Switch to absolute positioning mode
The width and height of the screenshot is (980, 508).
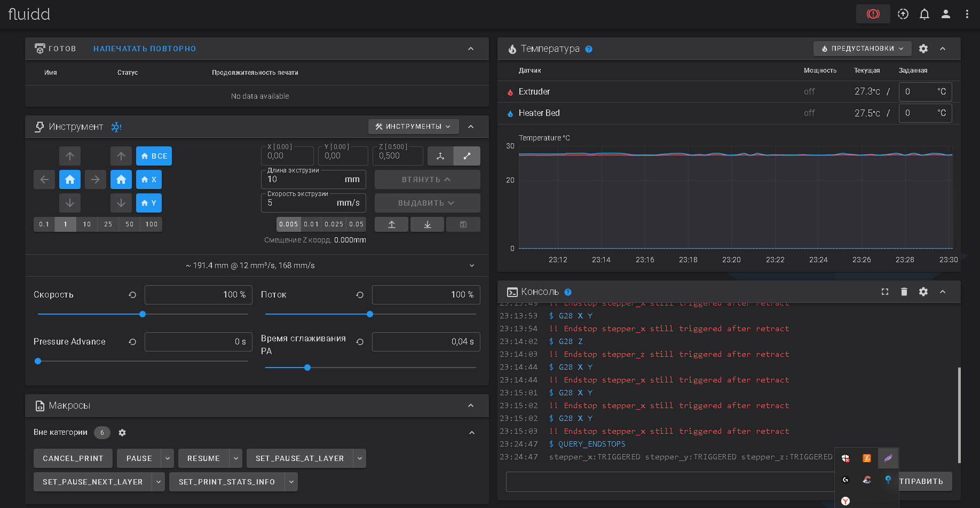[440, 156]
